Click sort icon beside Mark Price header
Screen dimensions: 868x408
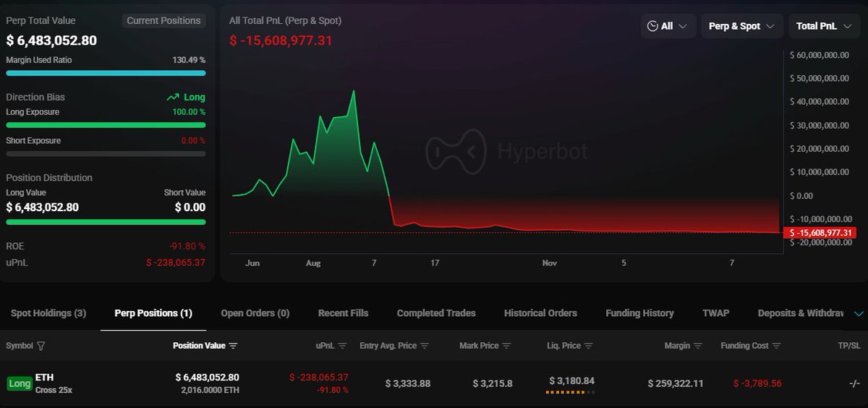coord(506,347)
